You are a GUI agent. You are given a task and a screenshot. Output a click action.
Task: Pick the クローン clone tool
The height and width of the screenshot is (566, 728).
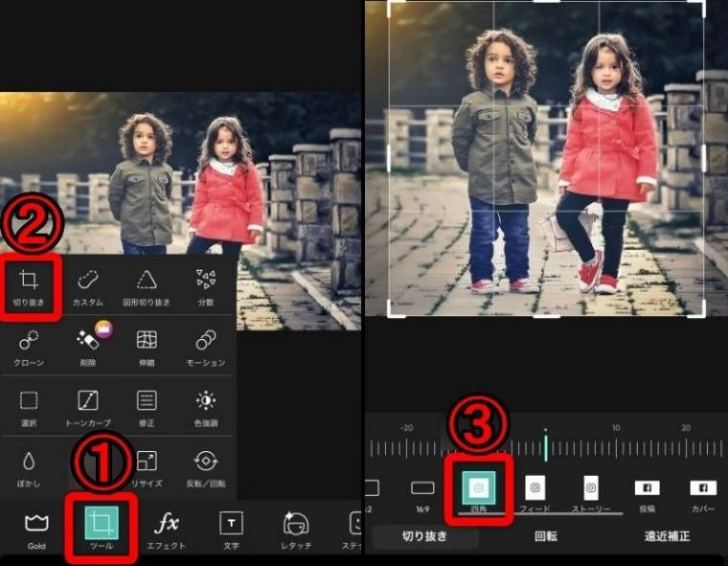(x=29, y=348)
